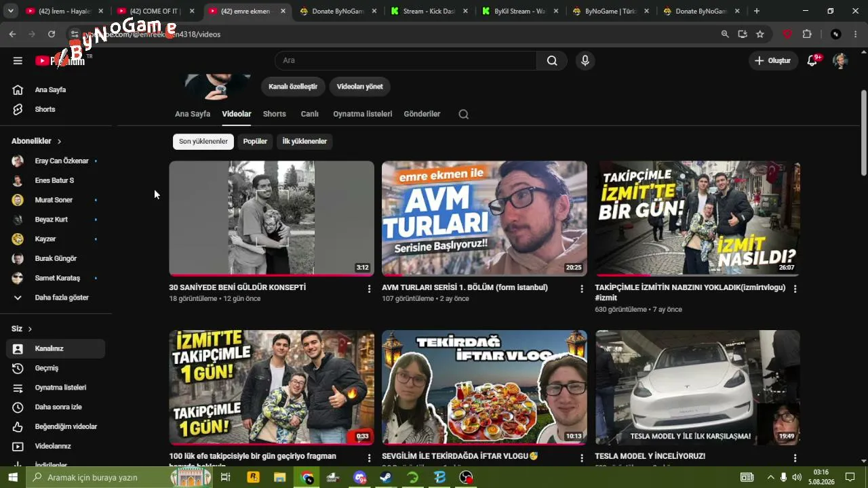The width and height of the screenshot is (868, 488).
Task: Switch to the COME OF IT browser tab
Action: [154, 11]
